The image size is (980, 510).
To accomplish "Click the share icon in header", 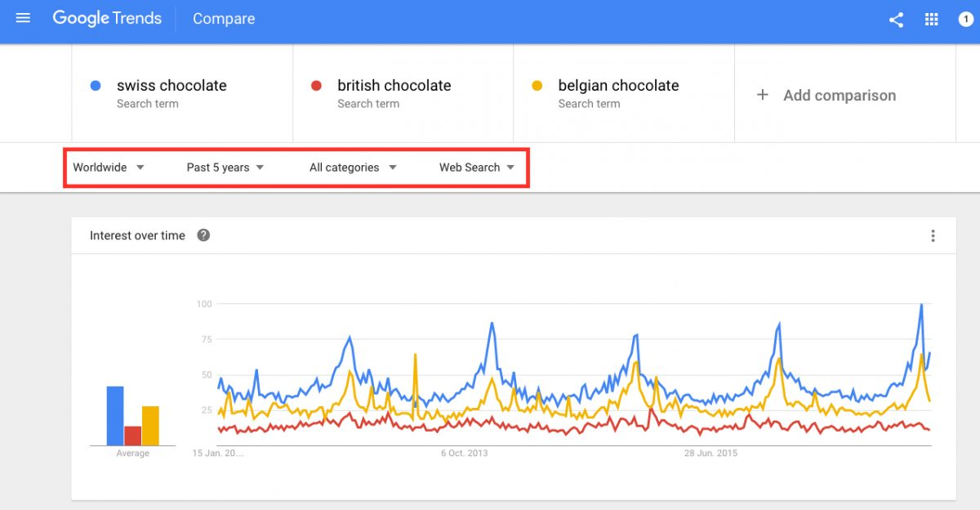I will tap(896, 20).
